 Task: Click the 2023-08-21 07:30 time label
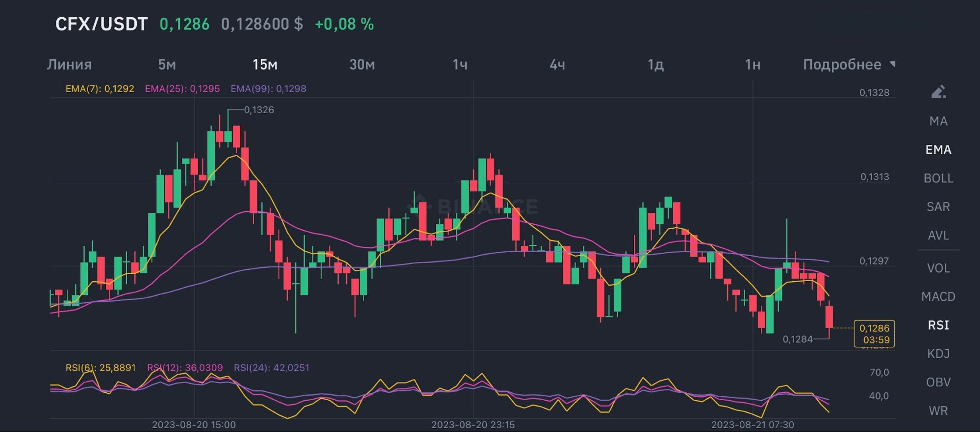click(753, 425)
